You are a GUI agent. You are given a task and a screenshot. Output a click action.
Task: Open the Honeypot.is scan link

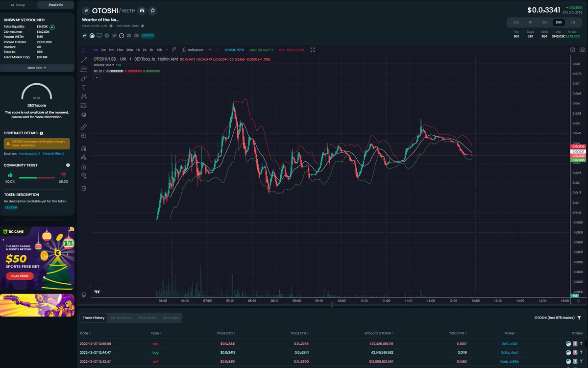(29, 153)
